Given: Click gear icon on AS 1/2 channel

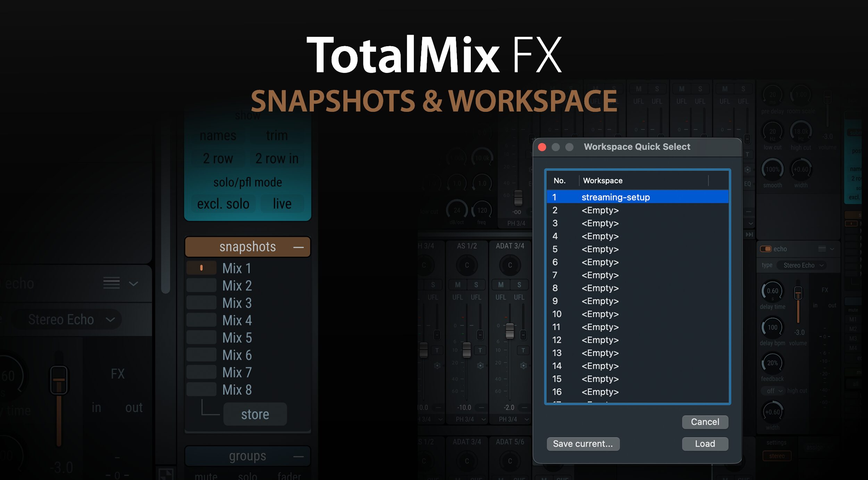Looking at the screenshot, I should coord(480,365).
